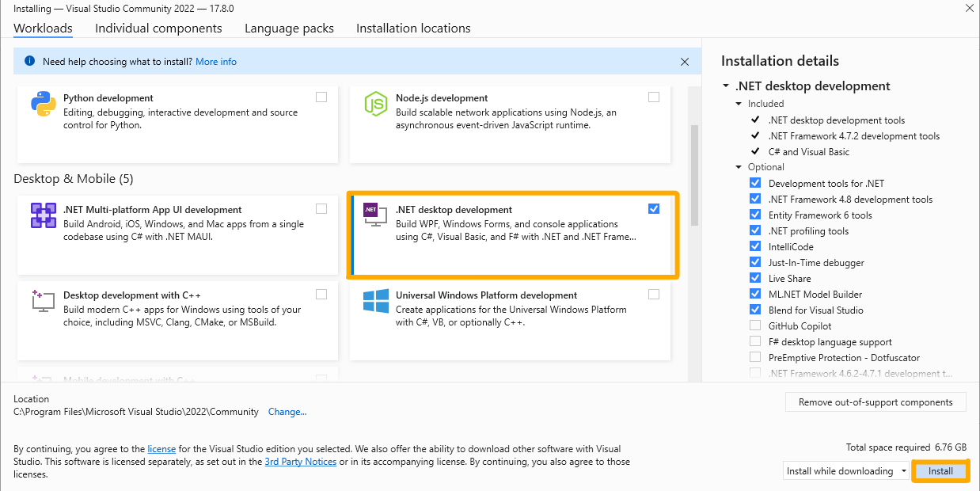Check Desktop development with C++ workload
Screen dimensions: 980x491
(x=321, y=295)
